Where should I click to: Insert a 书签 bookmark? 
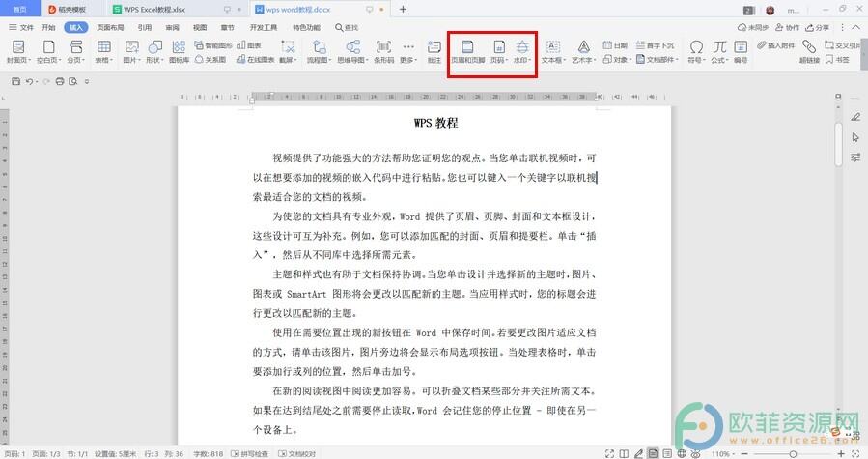pos(837,59)
